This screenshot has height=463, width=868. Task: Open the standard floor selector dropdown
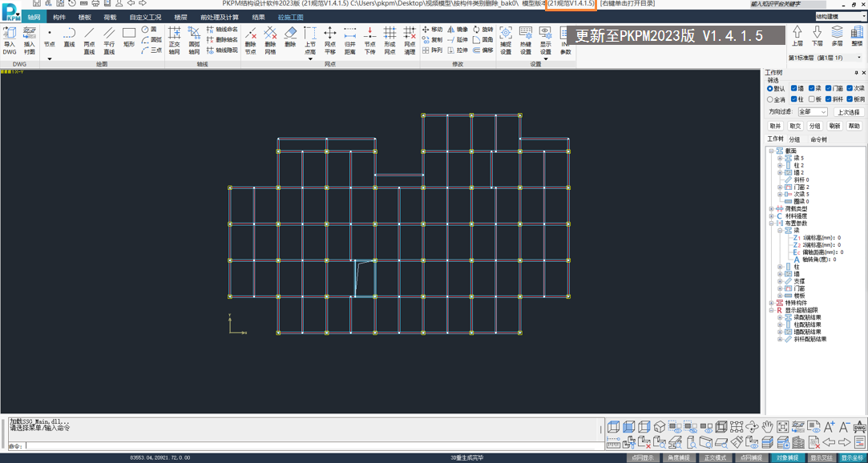(826, 58)
